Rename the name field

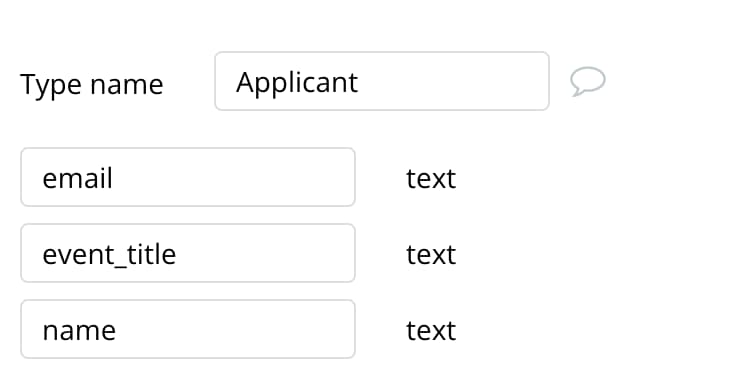(188, 329)
